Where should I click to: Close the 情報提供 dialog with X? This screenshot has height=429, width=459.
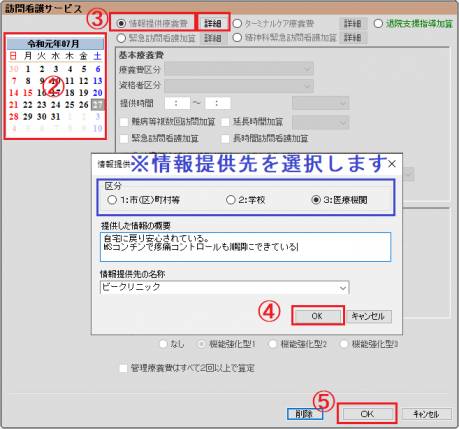click(392, 164)
